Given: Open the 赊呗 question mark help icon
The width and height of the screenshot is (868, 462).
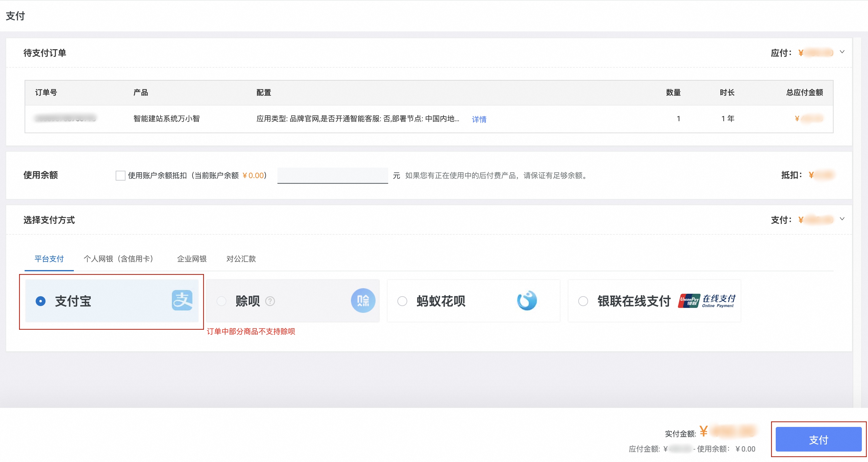Looking at the screenshot, I should point(271,301).
